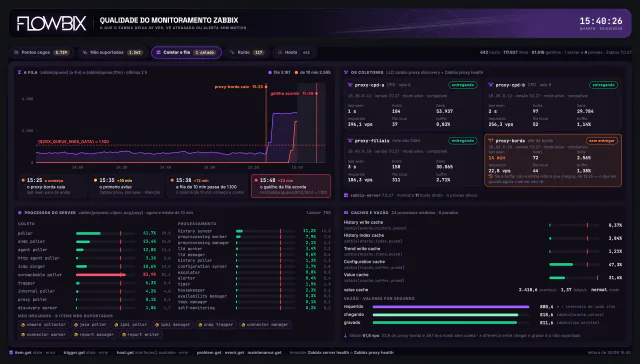The width and height of the screenshot is (640, 364).
Task: Click the vmware collector chip
Action: click(43, 325)
